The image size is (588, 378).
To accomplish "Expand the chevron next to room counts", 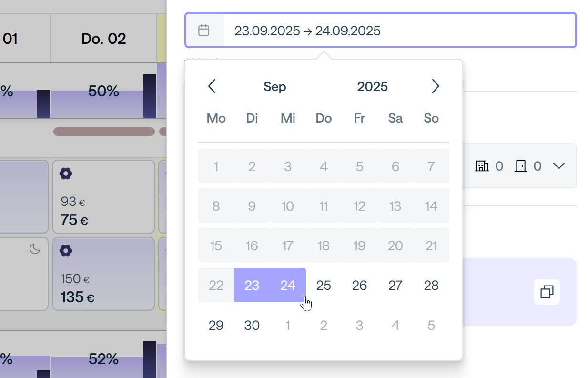I will click(558, 166).
